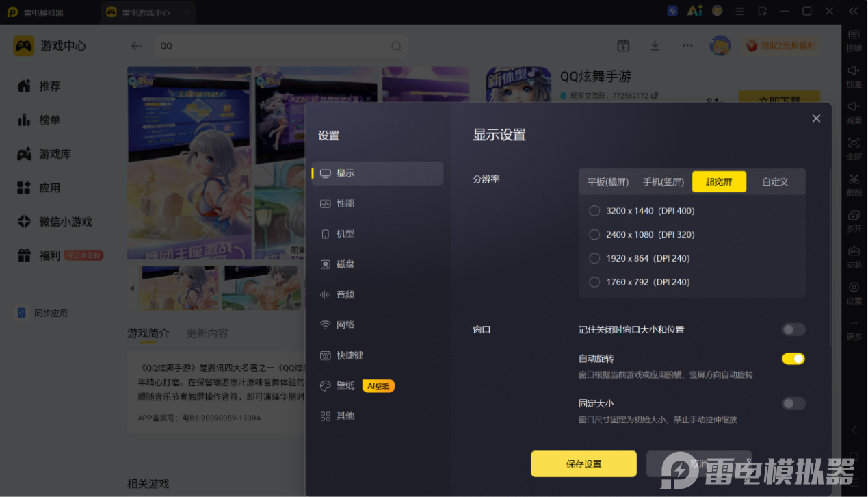The image size is (868, 497).
Task: Click the AI icon in title bar
Action: (x=695, y=11)
